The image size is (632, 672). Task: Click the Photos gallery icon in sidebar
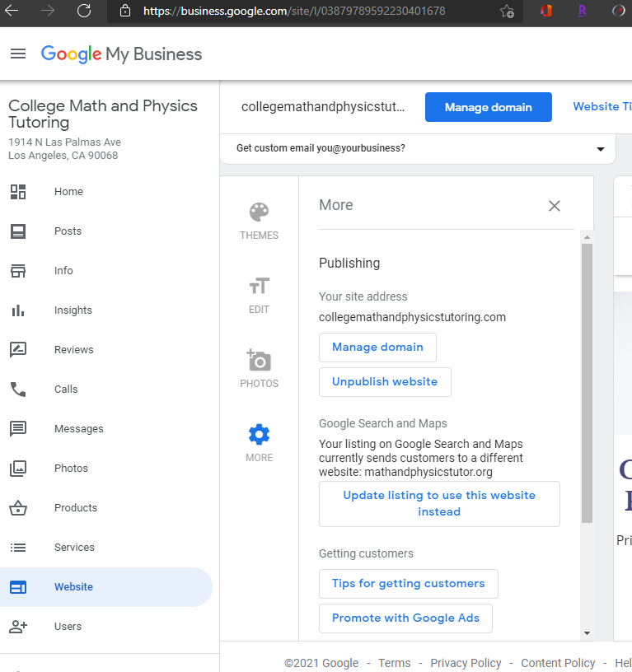(x=18, y=469)
